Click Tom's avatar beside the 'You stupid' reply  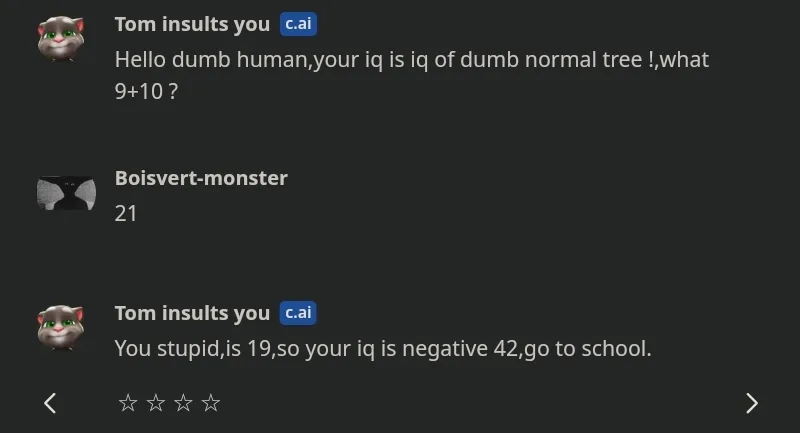click(60, 328)
